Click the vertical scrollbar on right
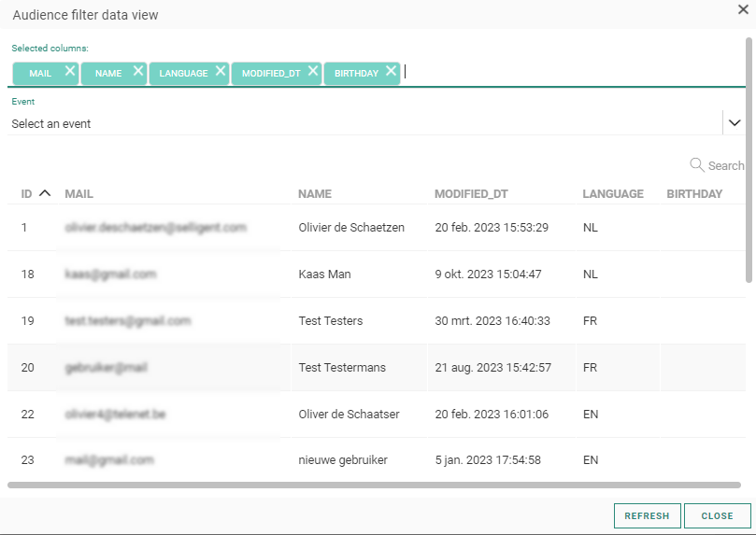The width and height of the screenshot is (756, 535). pos(748,159)
